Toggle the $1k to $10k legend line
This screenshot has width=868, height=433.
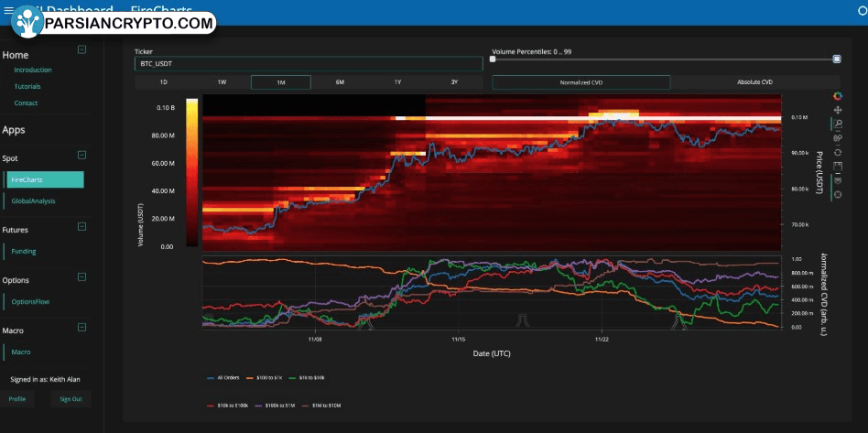point(309,378)
